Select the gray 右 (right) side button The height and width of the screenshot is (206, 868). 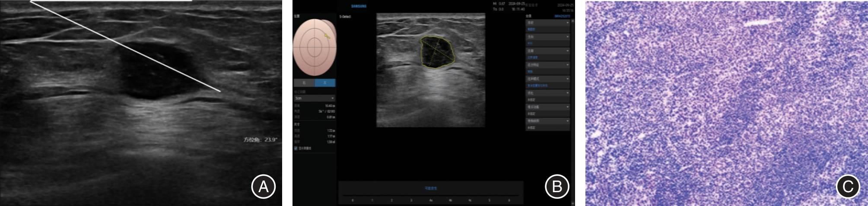[304, 82]
